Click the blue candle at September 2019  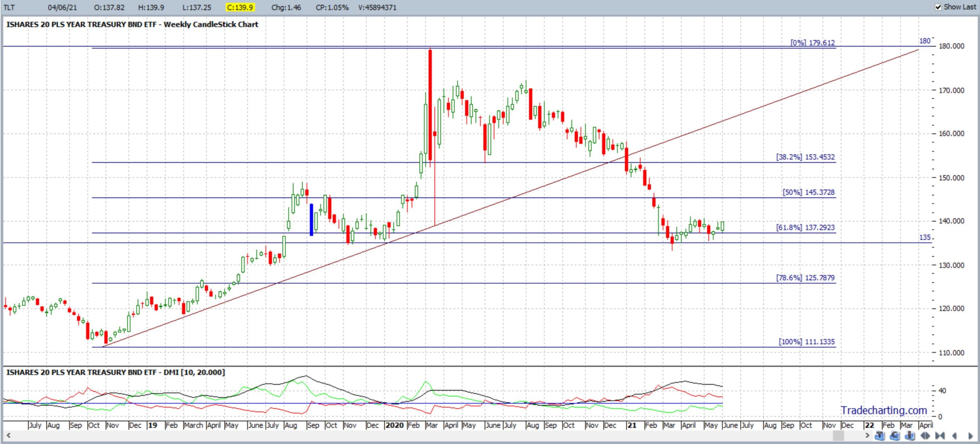pos(312,220)
